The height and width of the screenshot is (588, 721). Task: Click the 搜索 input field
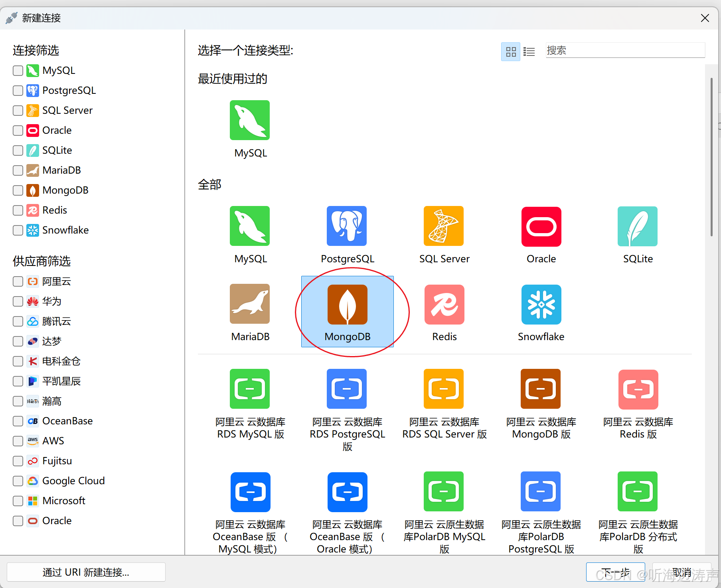point(624,50)
